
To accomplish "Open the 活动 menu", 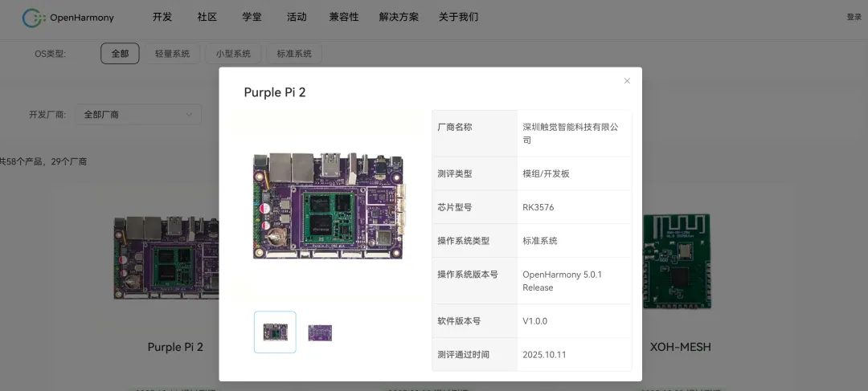I will point(297,17).
